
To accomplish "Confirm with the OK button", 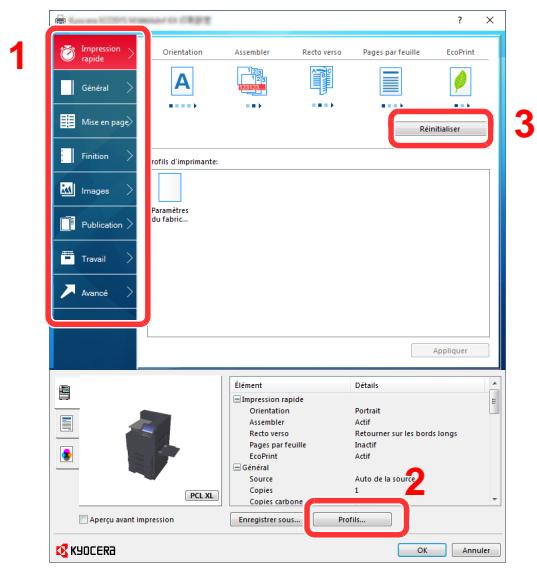I will (x=422, y=550).
